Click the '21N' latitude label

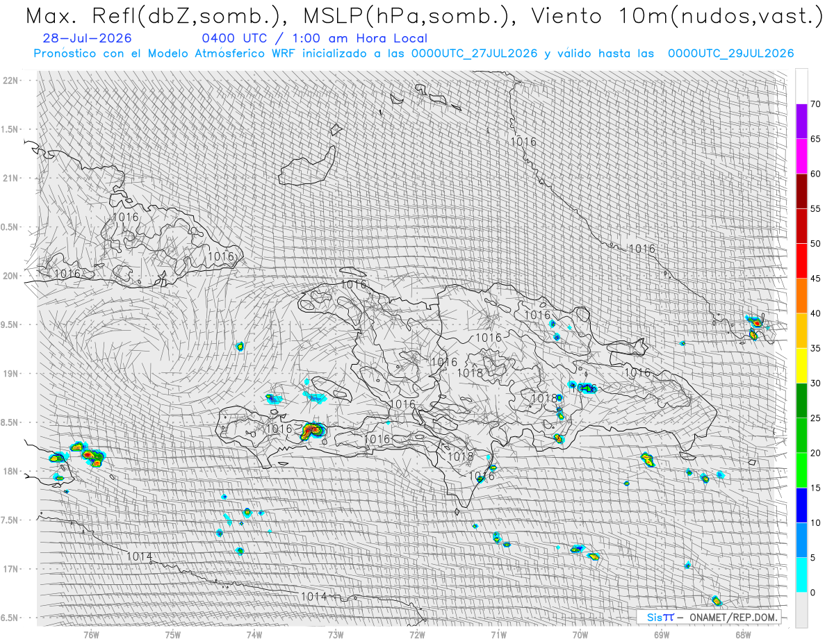11,178
